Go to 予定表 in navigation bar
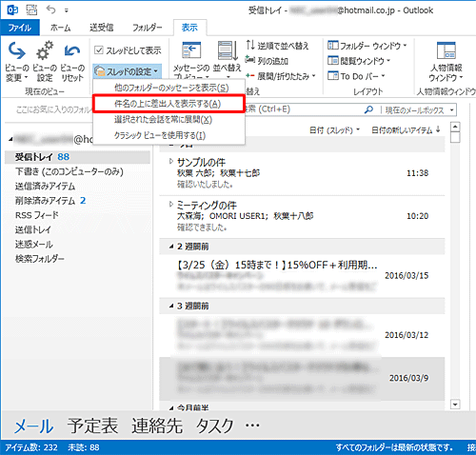 click(92, 425)
